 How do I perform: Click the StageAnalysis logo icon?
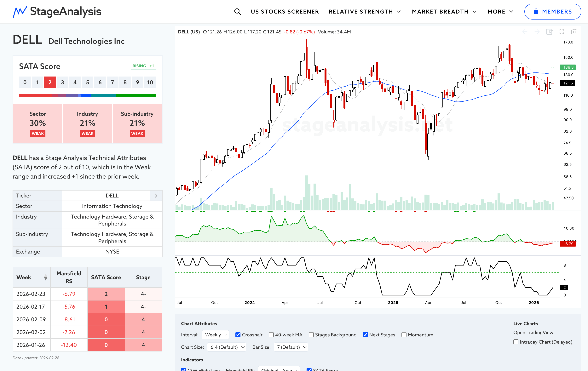coord(20,11)
